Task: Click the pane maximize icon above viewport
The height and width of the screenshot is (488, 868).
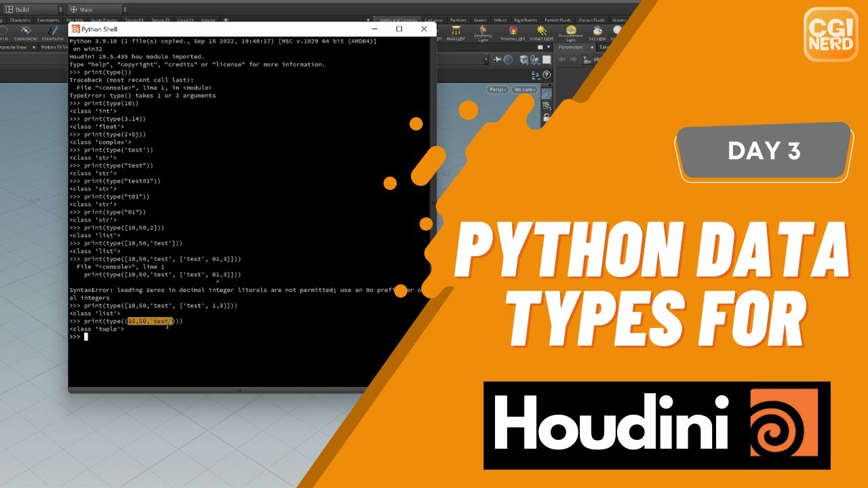Action: pyautogui.click(x=540, y=47)
